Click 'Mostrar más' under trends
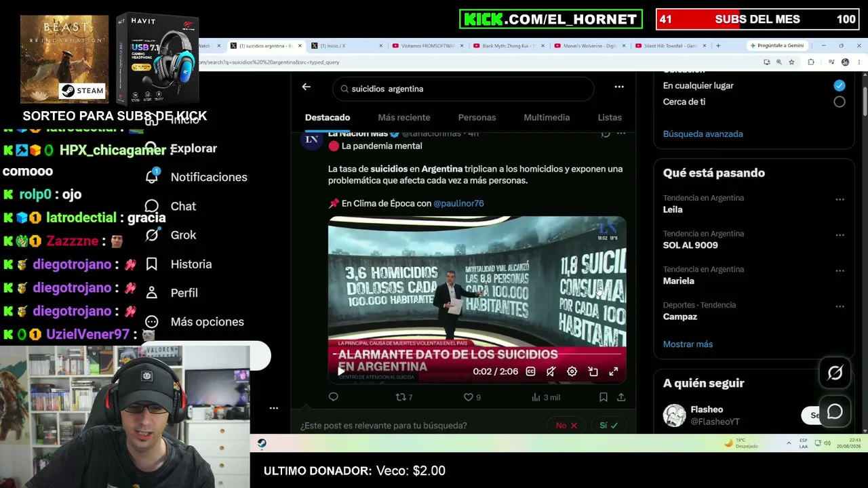Viewport: 868px width, 488px height. tap(688, 344)
